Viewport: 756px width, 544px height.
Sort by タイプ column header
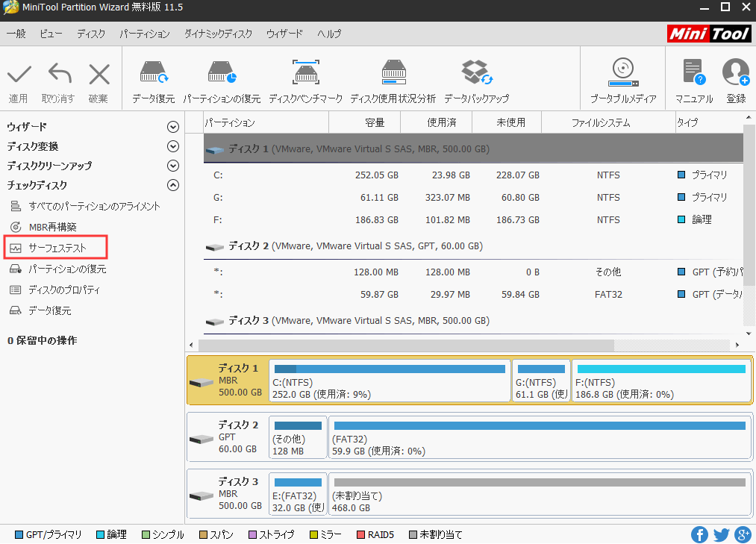pyautogui.click(x=709, y=122)
